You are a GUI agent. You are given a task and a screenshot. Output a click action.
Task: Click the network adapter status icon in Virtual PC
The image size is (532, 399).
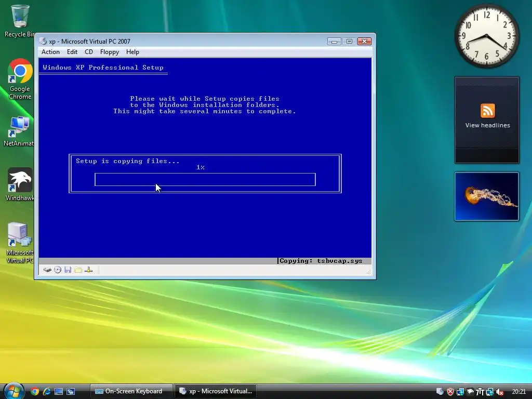tap(88, 270)
